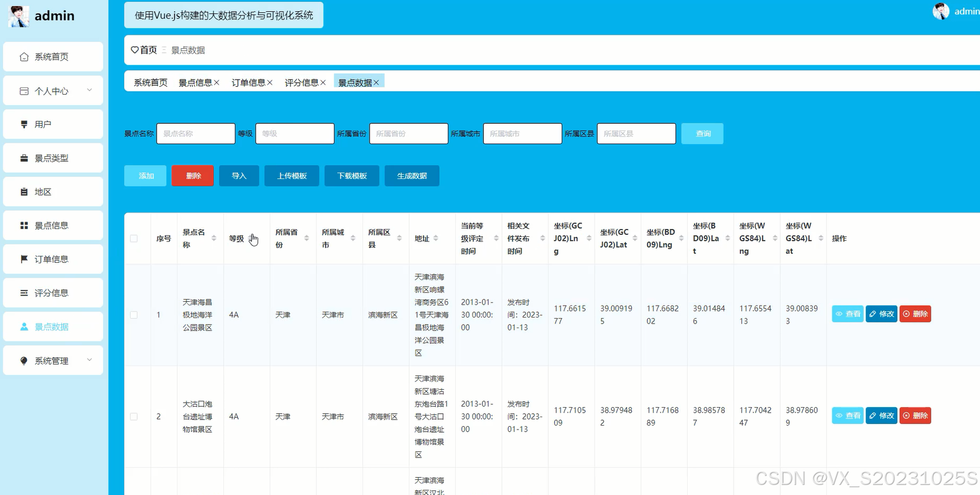Sort by 坐标(BD09)Lng column arrows

coord(682,239)
